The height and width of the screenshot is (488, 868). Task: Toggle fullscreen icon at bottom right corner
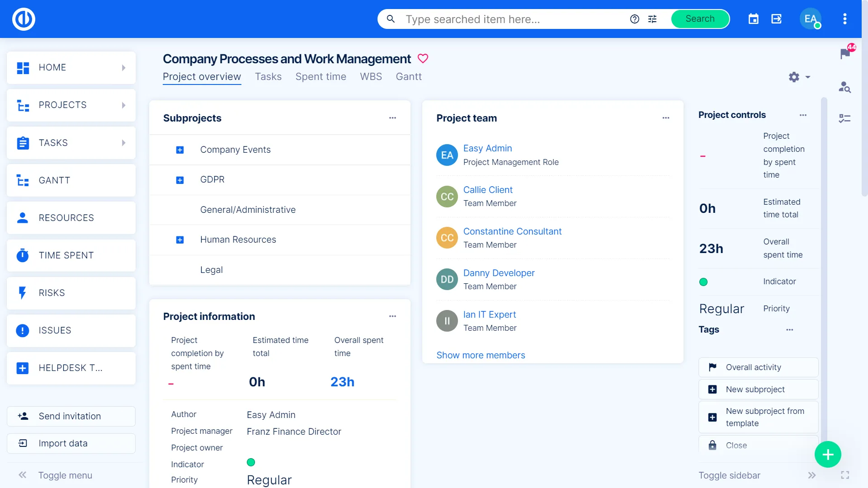[845, 475]
